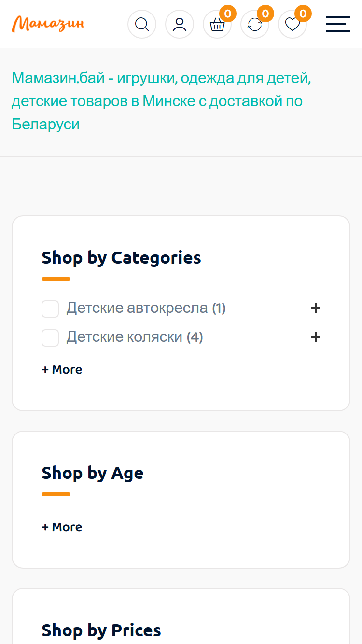Image resolution: width=362 pixels, height=644 pixels.
Task: Select the Детские коляски (4) category label
Action: (x=135, y=337)
